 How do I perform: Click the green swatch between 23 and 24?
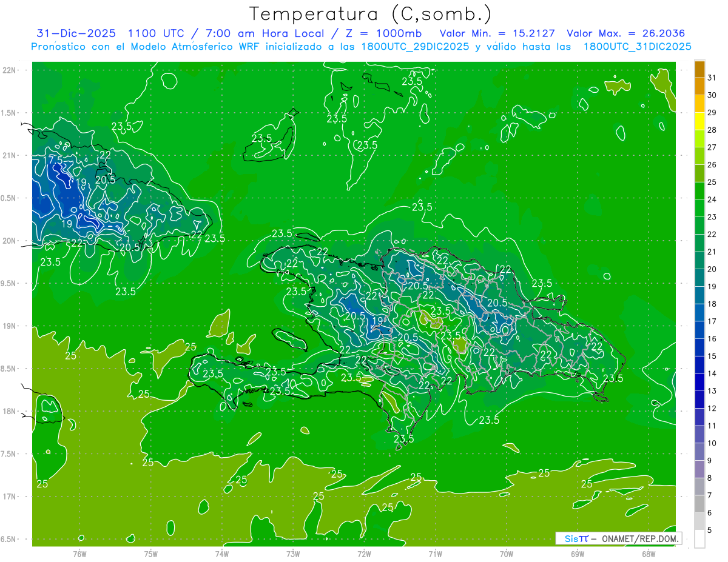[x=699, y=209]
